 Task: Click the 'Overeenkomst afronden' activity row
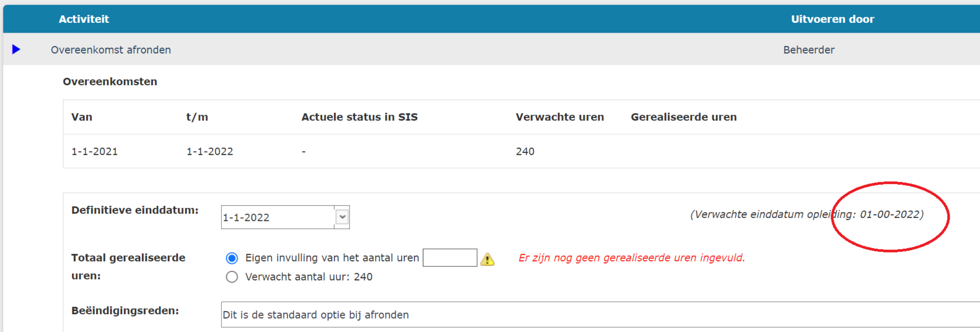point(111,50)
